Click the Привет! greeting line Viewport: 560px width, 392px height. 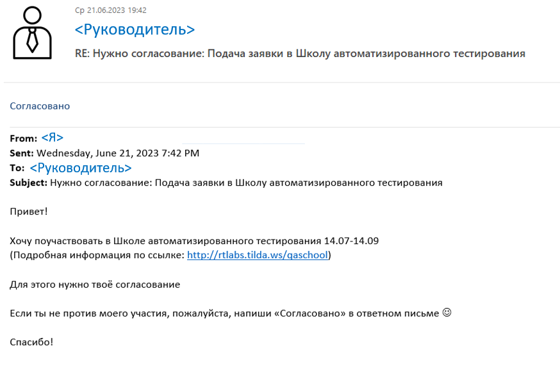point(29,211)
